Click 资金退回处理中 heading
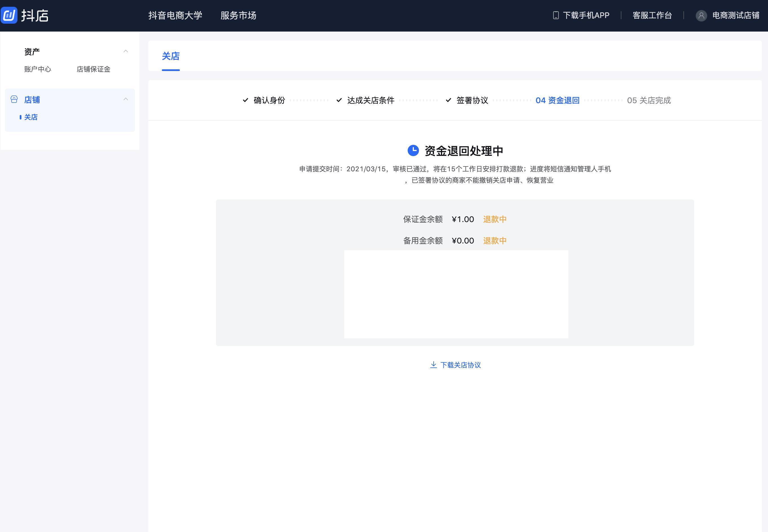This screenshot has height=532, width=768. click(464, 151)
